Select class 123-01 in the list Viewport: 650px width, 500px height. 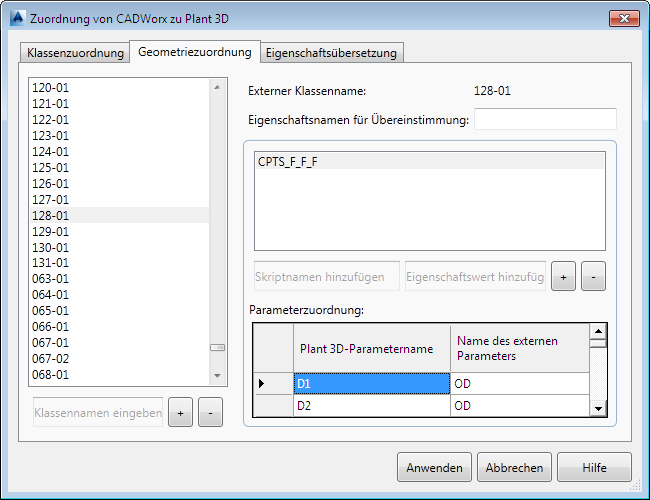click(120, 136)
